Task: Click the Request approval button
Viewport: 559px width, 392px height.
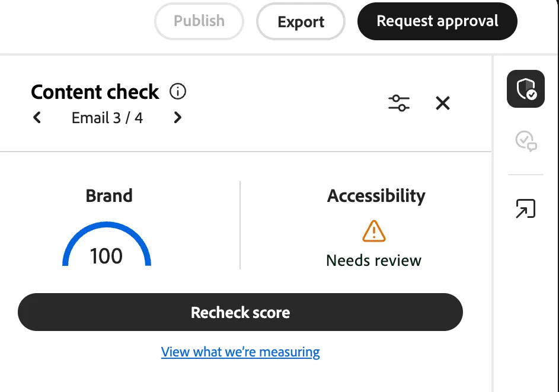Action: tap(437, 21)
